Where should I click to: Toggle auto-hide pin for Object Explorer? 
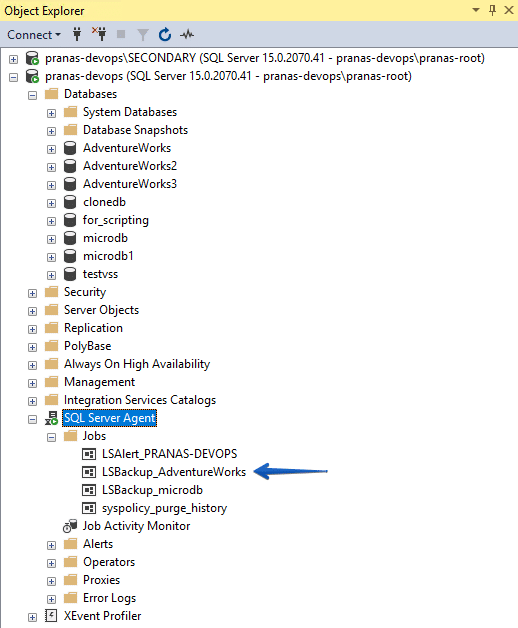[x=492, y=10]
